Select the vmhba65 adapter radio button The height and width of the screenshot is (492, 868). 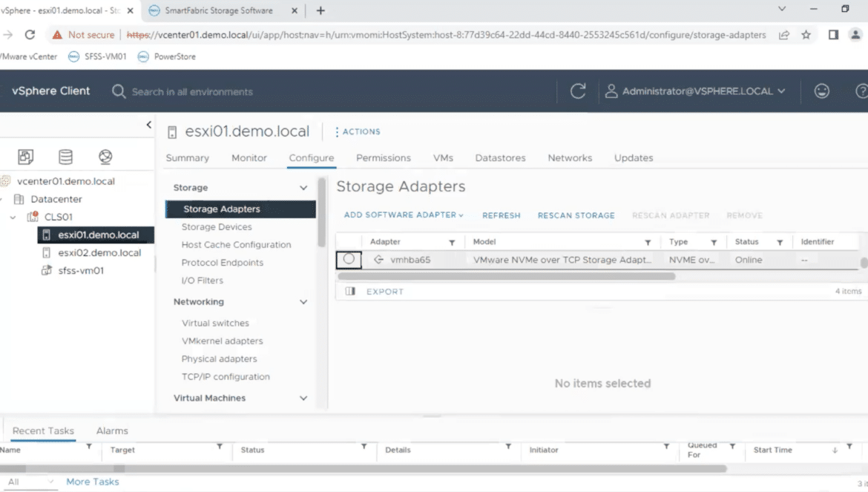(349, 259)
